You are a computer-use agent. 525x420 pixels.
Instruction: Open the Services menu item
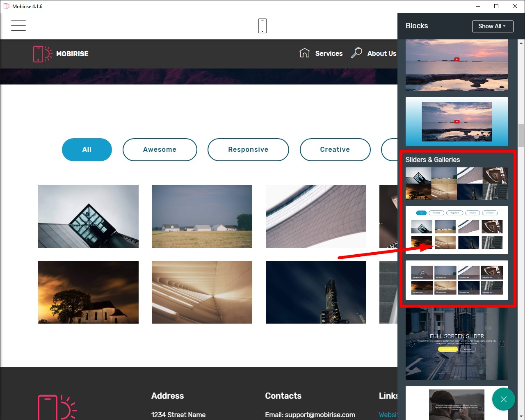[x=329, y=53]
